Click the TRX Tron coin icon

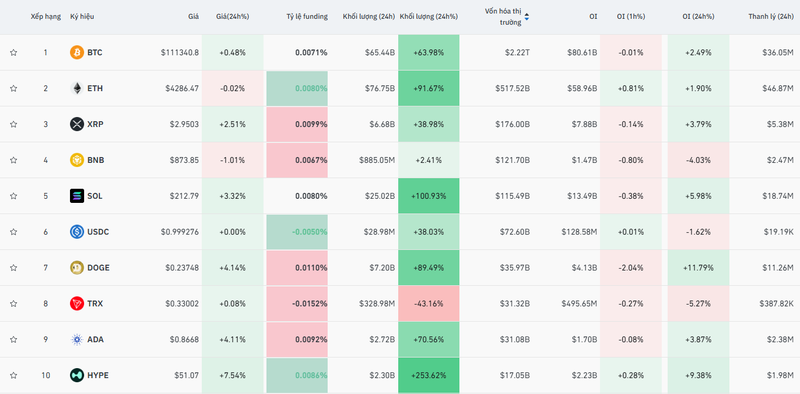[77, 304]
